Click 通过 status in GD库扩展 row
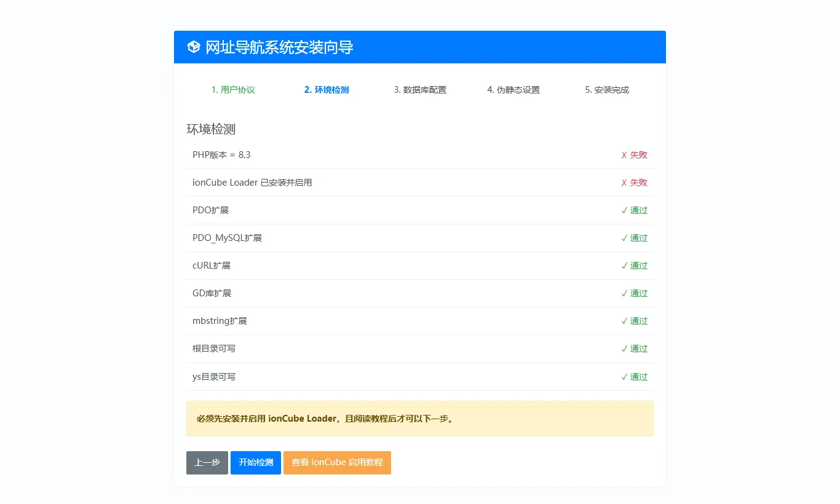The width and height of the screenshot is (840, 504). 634,293
